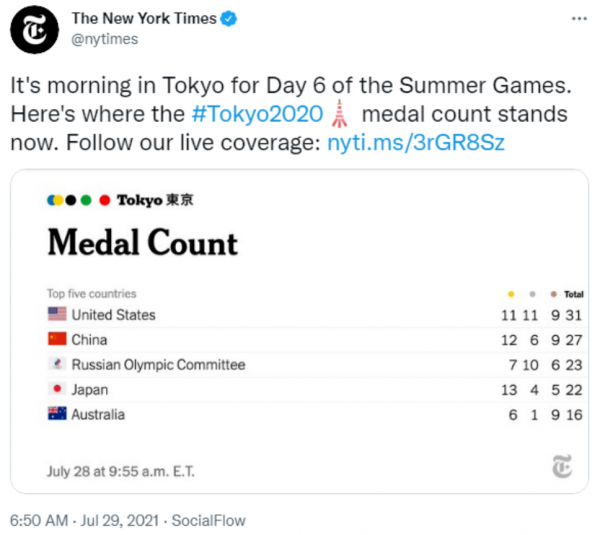
Task: Open the nyti.ms/3rGR8Sz link
Action: click(x=416, y=141)
